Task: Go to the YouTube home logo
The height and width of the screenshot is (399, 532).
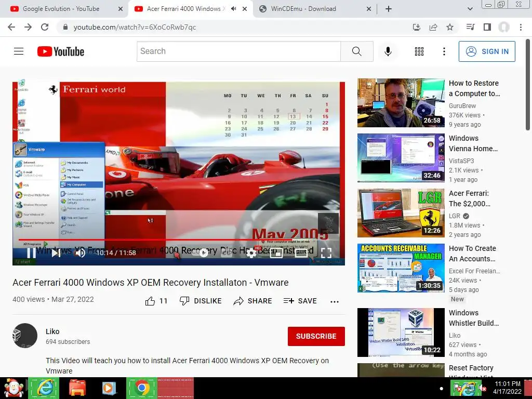Action: (x=61, y=51)
